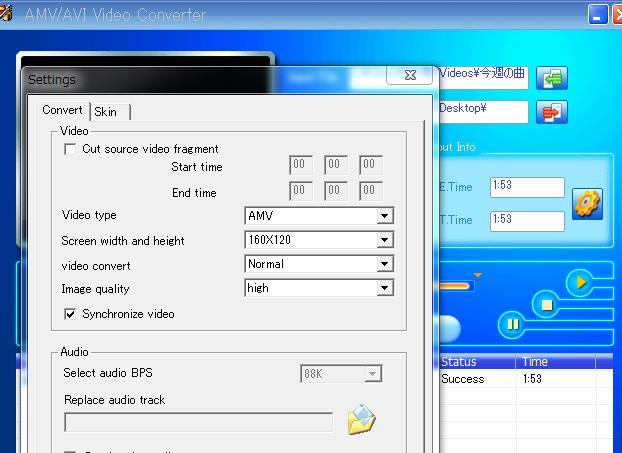
Task: Open Screen width and height dropdown
Action: (x=384, y=240)
